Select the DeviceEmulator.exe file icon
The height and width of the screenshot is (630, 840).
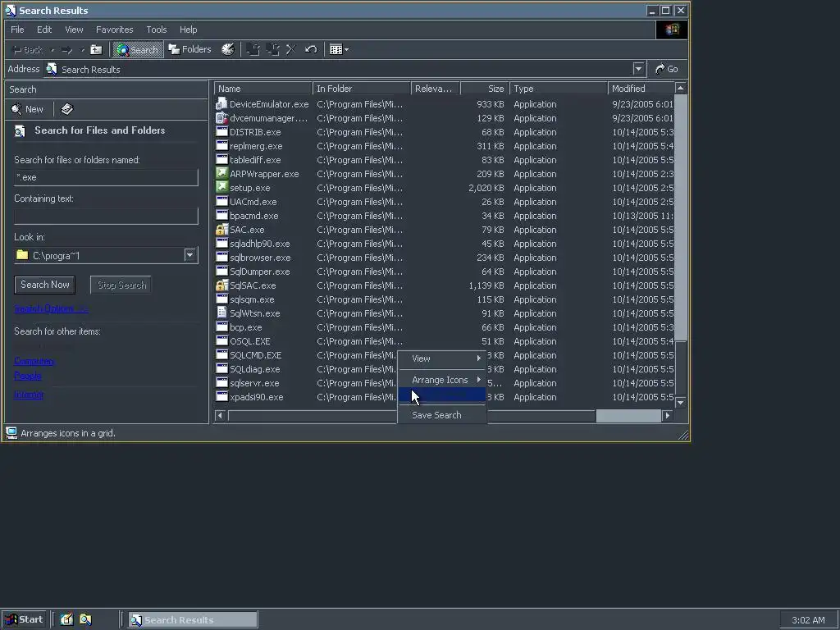point(221,104)
